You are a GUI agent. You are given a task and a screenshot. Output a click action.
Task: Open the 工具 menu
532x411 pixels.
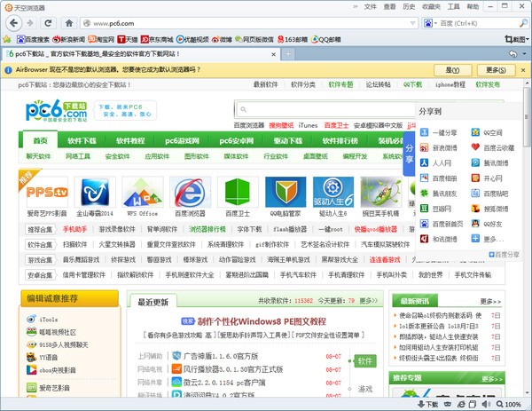(453, 6)
